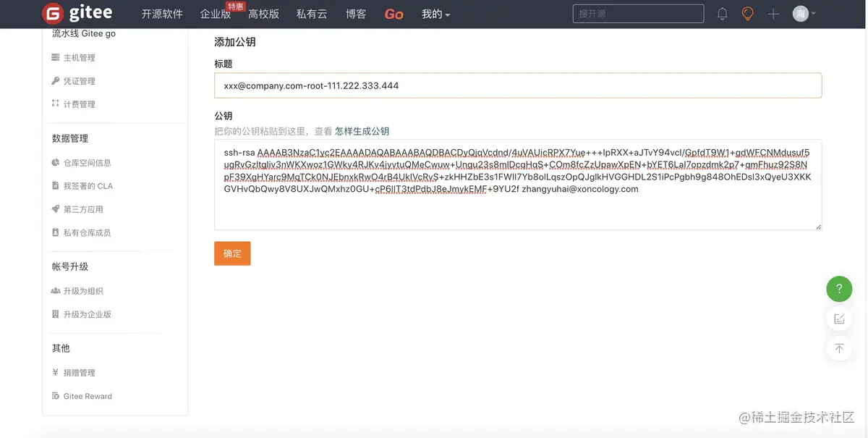Open 我签署的 CLA in the sidebar
The height and width of the screenshot is (438, 868).
pyautogui.click(x=88, y=186)
